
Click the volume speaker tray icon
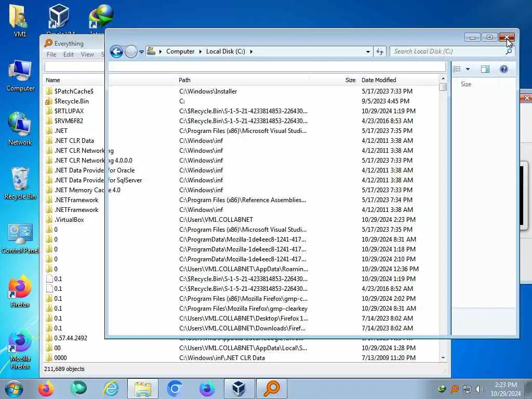[479, 389]
